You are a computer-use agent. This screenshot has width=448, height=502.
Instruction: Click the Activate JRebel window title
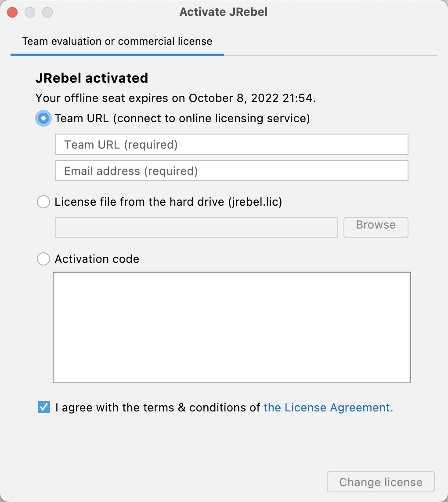(224, 12)
